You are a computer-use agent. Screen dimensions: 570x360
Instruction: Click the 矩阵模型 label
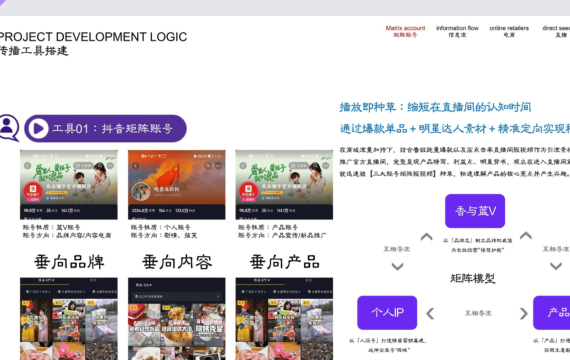tap(473, 279)
